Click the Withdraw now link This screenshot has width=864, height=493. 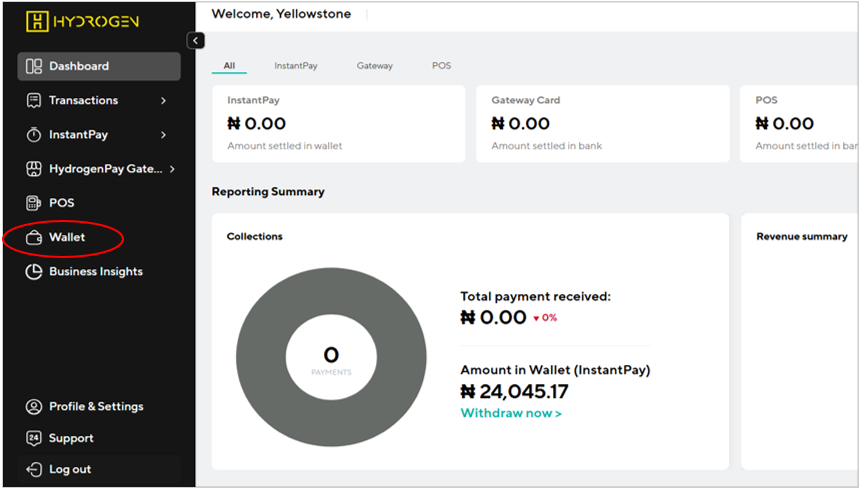(511, 413)
